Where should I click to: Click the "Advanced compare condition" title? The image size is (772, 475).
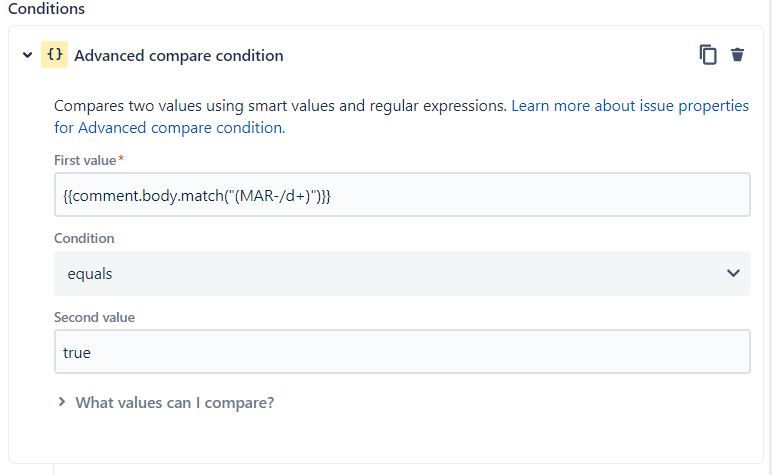click(178, 56)
